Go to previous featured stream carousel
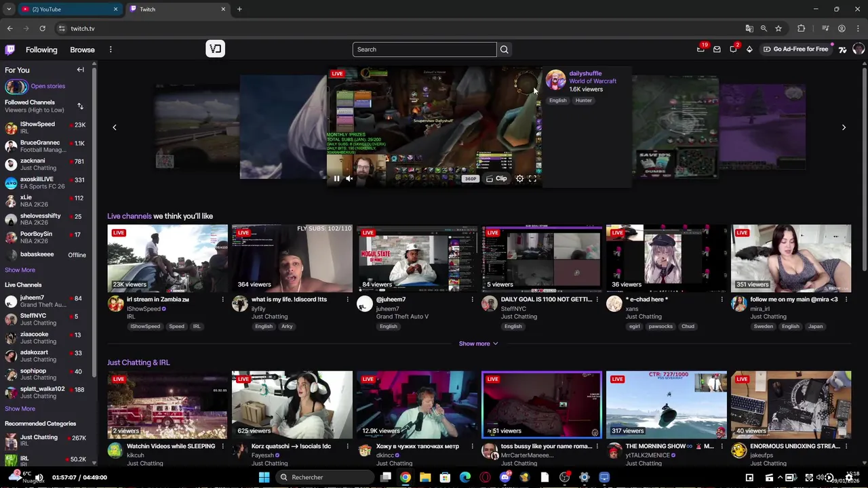 [x=114, y=127]
